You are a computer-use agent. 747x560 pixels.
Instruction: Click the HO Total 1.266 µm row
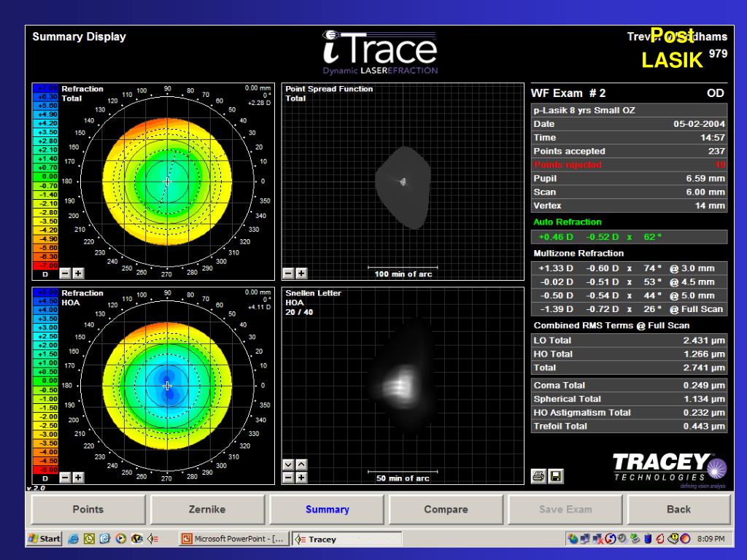[630, 354]
